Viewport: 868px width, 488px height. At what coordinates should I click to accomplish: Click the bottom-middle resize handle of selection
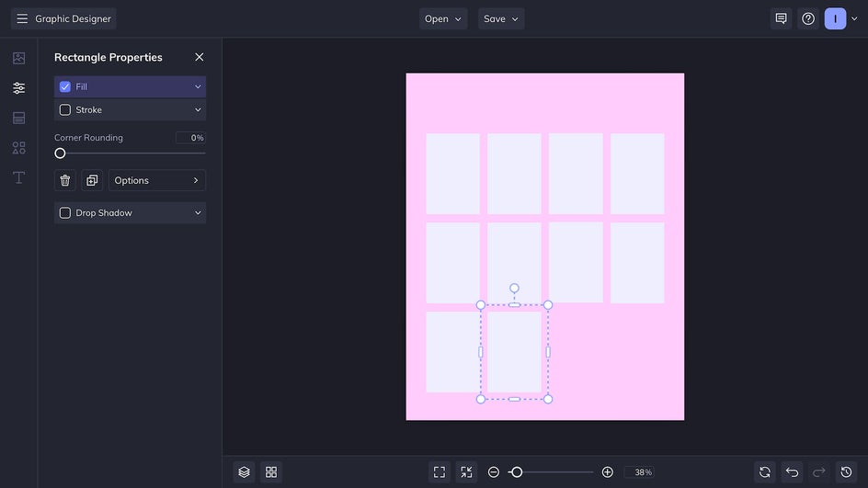tap(514, 399)
